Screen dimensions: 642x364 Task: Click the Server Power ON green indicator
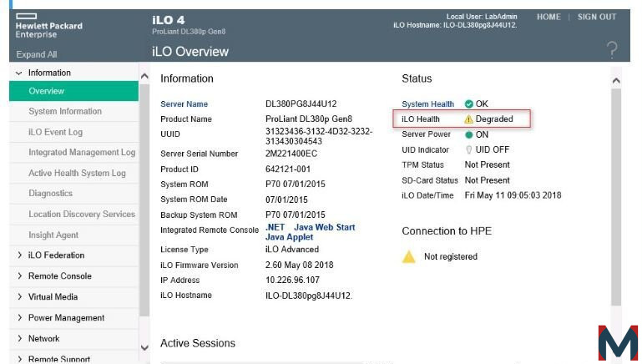469,134
